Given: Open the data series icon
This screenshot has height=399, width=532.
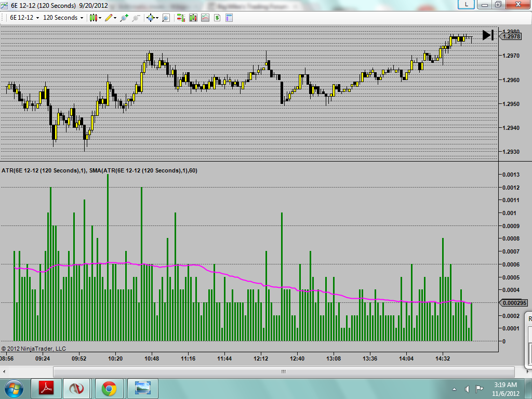Looking at the screenshot, I should click(193, 18).
